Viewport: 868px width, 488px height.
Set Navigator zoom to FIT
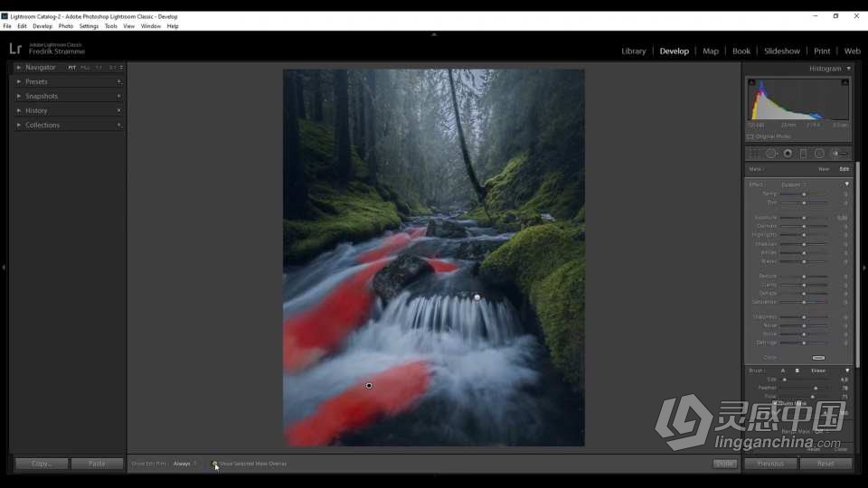pos(72,68)
